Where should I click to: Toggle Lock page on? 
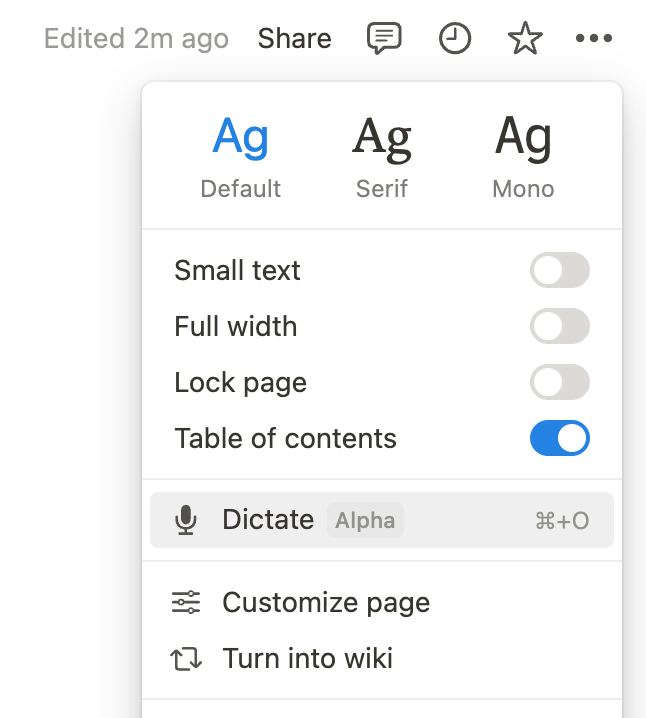point(559,382)
